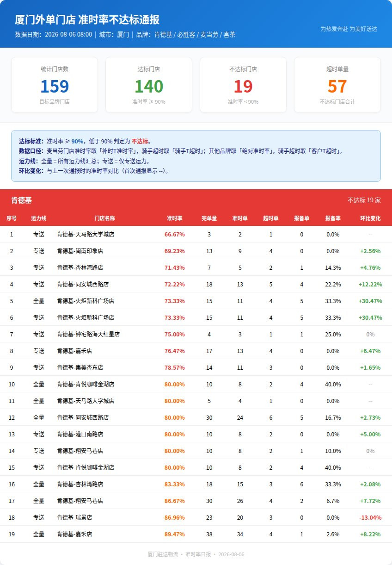Click the +12.22% change value
The width and height of the screenshot is (392, 565).
[x=370, y=284]
